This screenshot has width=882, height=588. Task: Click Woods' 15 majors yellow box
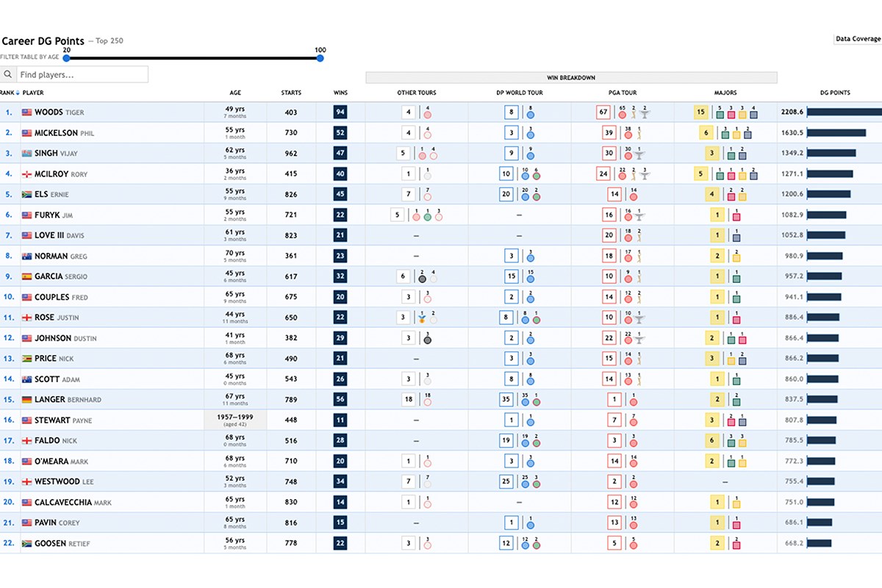(701, 112)
